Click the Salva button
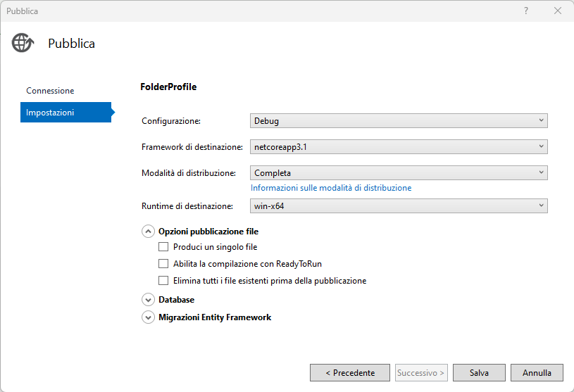Viewport: 574px width, 392px height. click(479, 373)
